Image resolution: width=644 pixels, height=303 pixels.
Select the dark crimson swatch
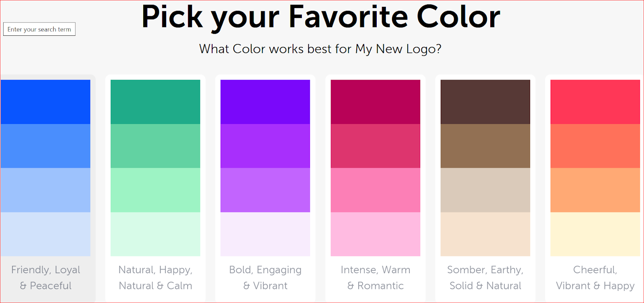point(375,102)
